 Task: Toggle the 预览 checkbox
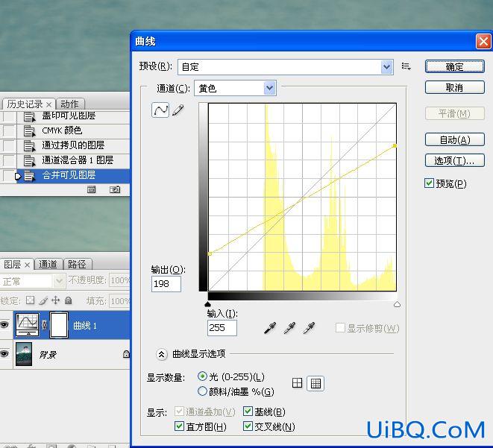tap(429, 183)
